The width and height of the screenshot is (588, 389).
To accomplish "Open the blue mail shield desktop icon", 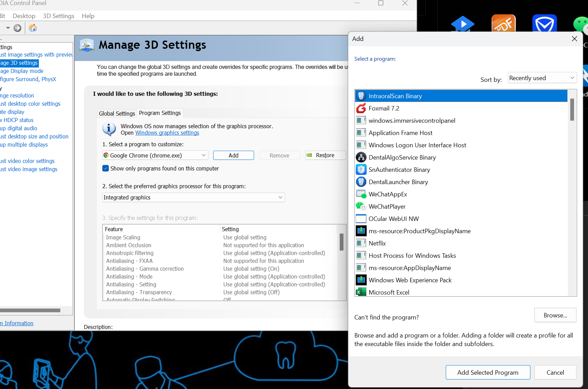I will click(x=545, y=23).
